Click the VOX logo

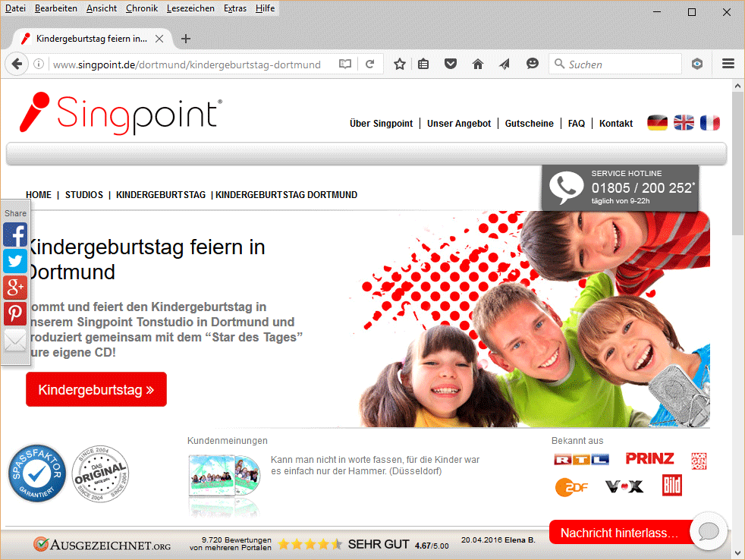624,486
